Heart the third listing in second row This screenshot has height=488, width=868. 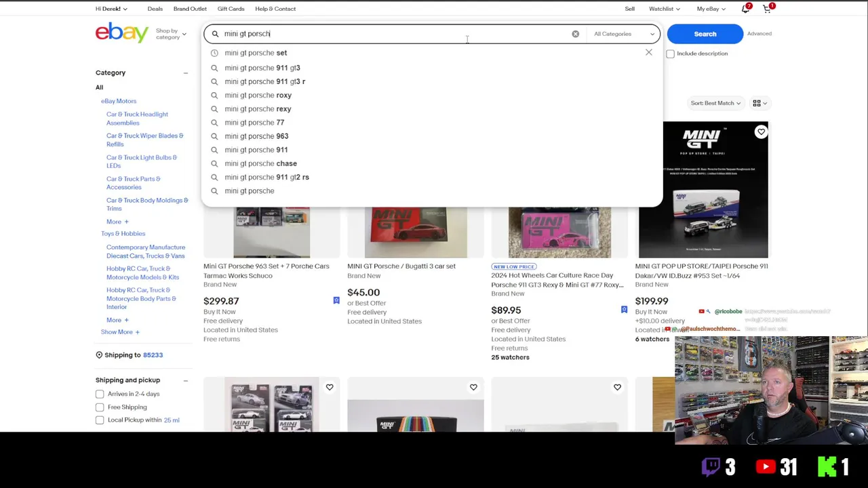[617, 387]
